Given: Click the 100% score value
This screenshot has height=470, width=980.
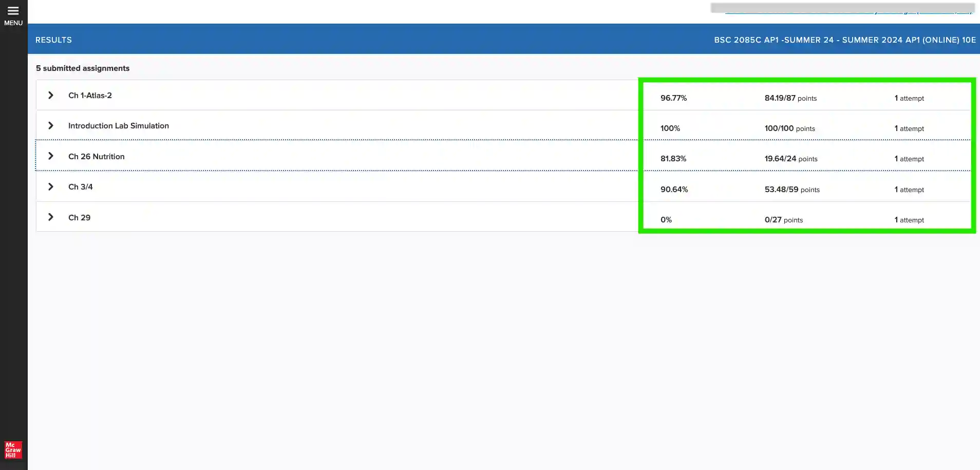Looking at the screenshot, I should point(670,128).
